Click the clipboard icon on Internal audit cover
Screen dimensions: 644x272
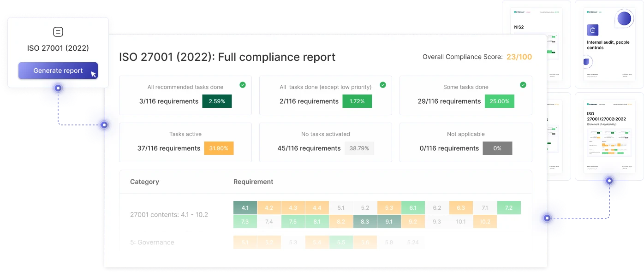coord(593,30)
